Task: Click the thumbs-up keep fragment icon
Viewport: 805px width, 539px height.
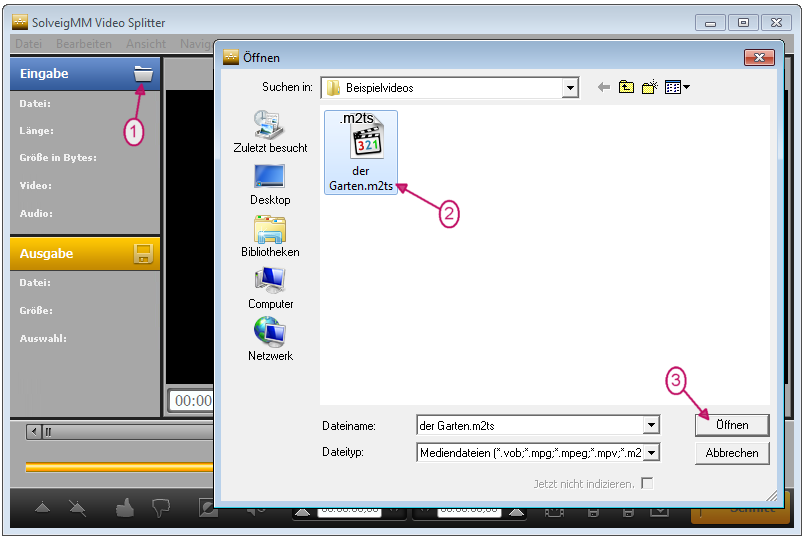Action: (125, 508)
